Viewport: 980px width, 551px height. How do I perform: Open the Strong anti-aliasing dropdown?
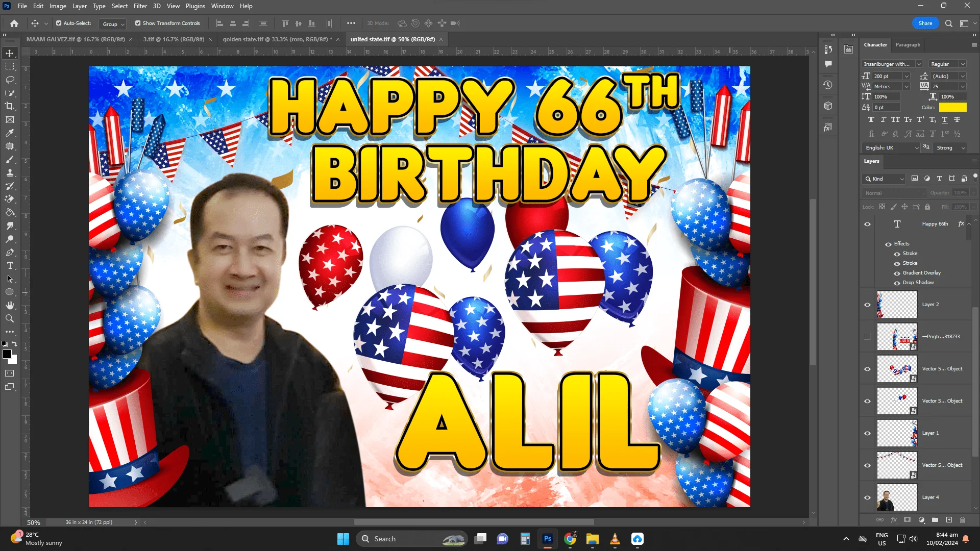tap(951, 148)
